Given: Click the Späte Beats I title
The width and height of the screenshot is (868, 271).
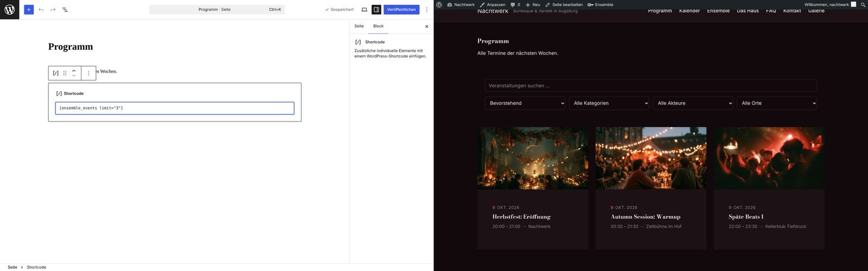Looking at the screenshot, I should [746, 217].
